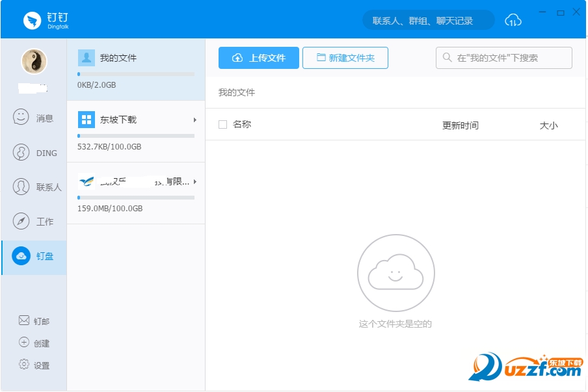Image resolution: width=588 pixels, height=392 pixels.
Task: Click the 东坡下载 storage usage bar
Action: pos(135,135)
